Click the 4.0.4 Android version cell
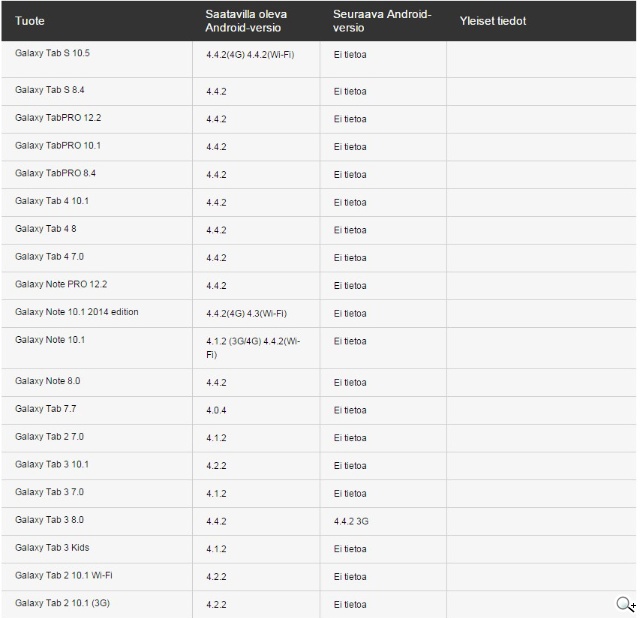This screenshot has height=618, width=640. 216,410
